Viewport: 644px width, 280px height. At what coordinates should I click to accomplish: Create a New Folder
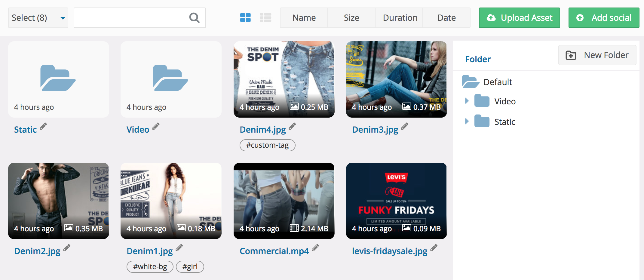[x=597, y=55]
